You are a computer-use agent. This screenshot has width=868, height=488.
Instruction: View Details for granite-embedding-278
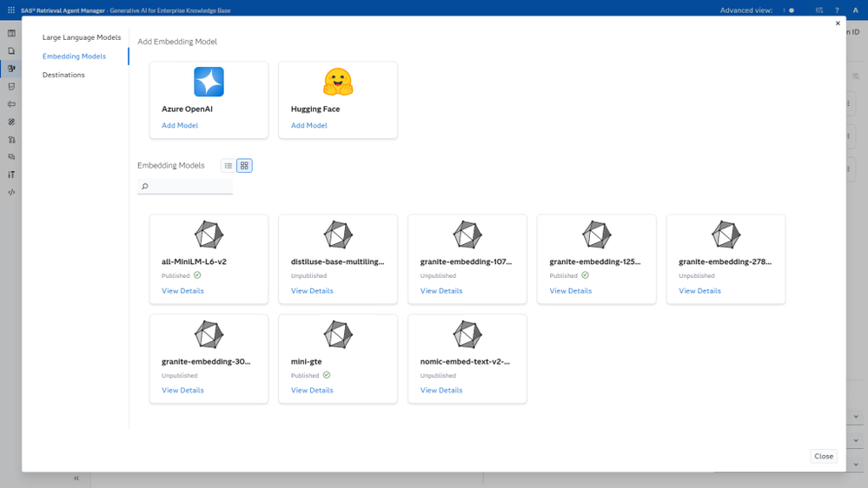pyautogui.click(x=699, y=291)
